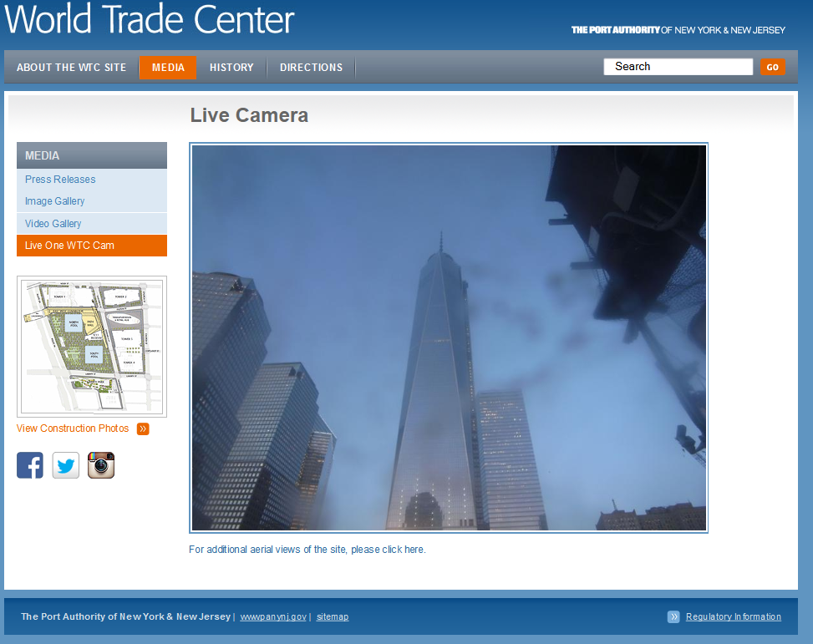This screenshot has height=644, width=813.
Task: Open the Regulatory Information link
Action: tap(733, 616)
